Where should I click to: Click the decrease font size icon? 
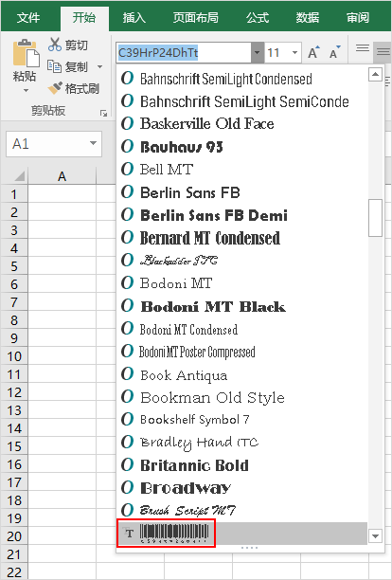pos(335,53)
